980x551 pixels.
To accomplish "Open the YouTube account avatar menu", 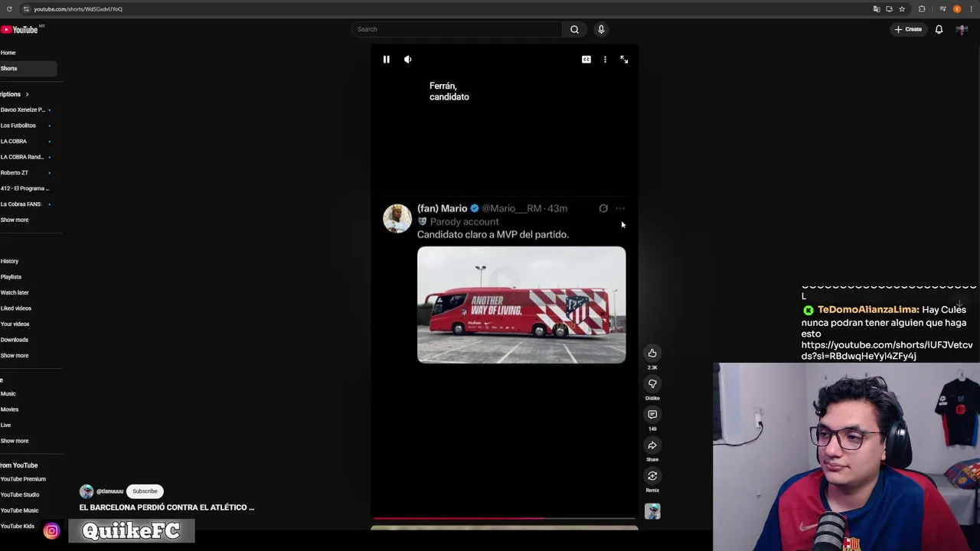I will click(962, 29).
